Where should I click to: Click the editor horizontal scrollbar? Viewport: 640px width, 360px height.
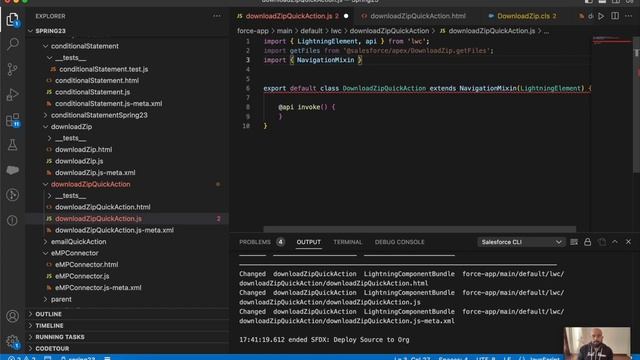point(420,229)
